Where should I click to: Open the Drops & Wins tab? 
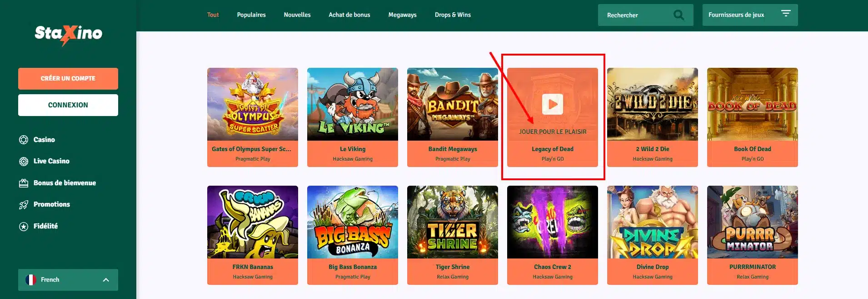[453, 15]
